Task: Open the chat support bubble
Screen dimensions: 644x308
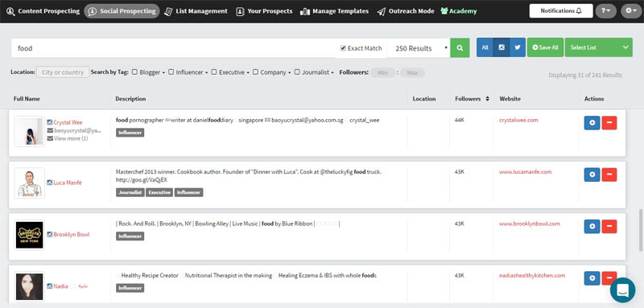Action: tap(622, 290)
